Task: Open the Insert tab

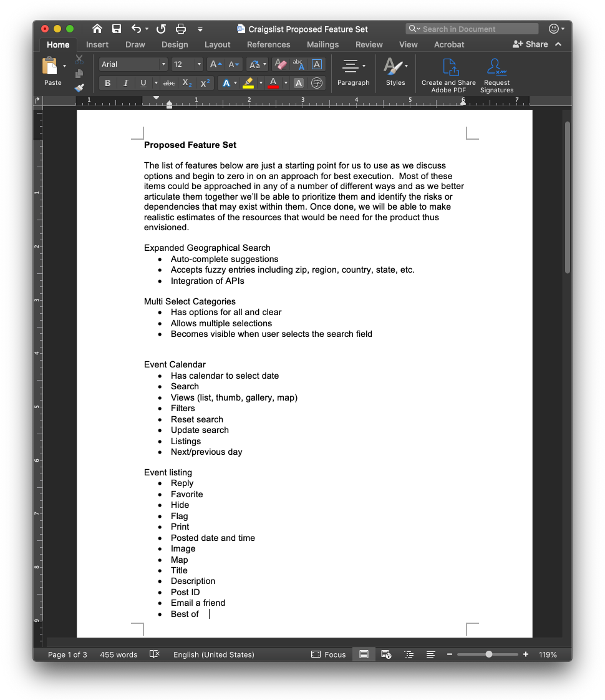Action: (x=97, y=45)
